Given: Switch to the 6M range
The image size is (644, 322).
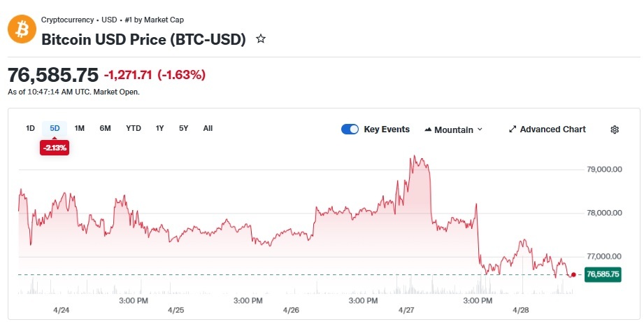Looking at the screenshot, I should click(105, 128).
